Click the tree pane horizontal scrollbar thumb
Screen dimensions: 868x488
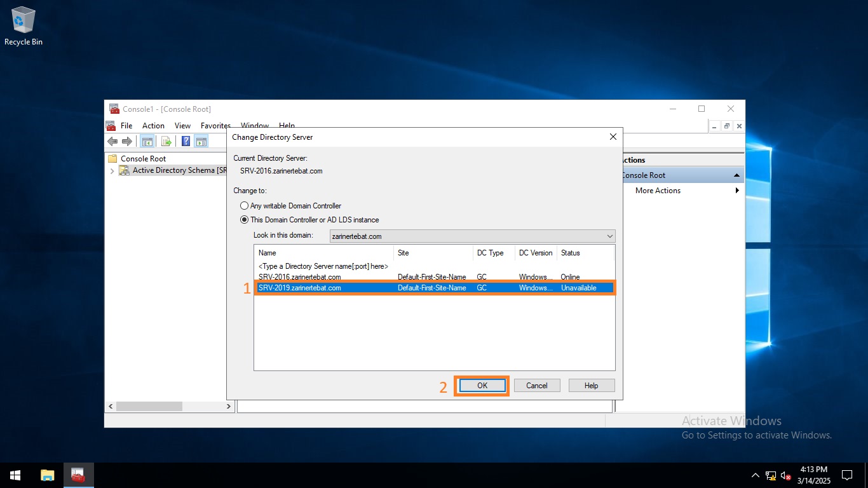[x=149, y=406]
